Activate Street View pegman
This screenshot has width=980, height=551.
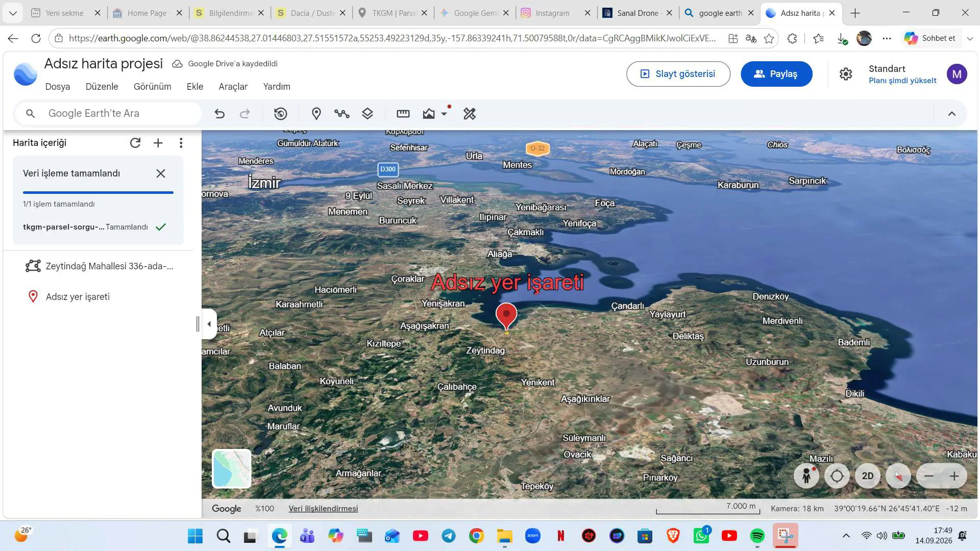tap(806, 476)
